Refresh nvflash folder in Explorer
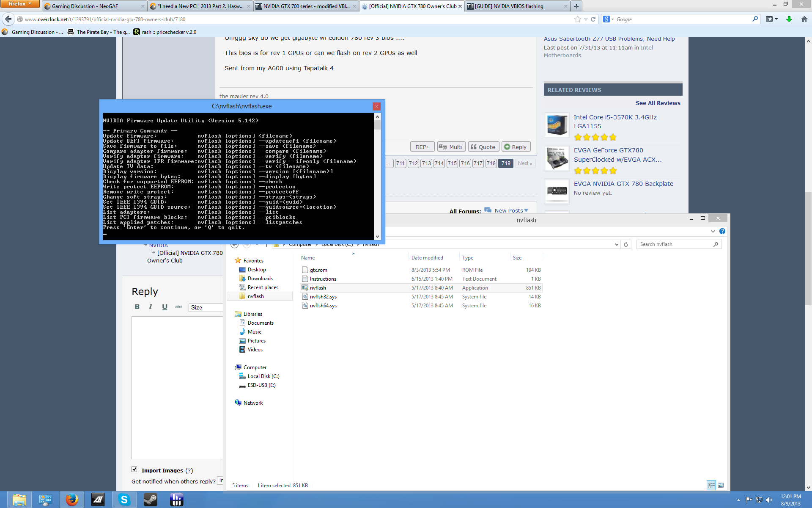The image size is (812, 508). tap(626, 244)
